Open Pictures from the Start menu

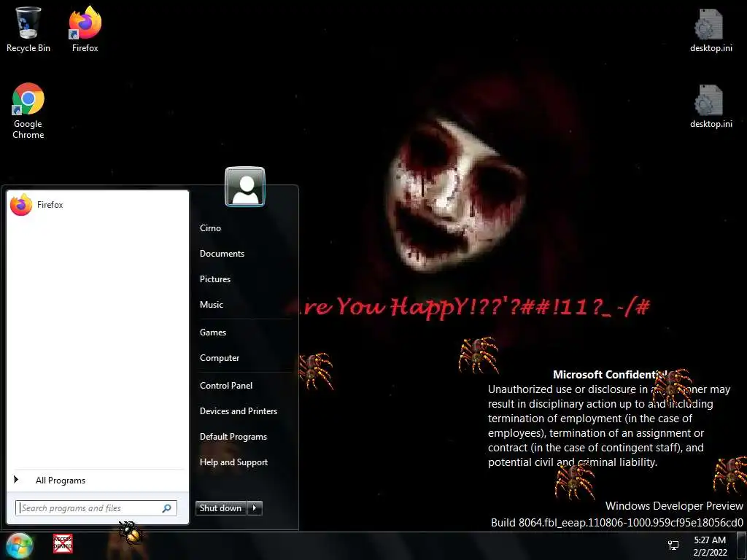point(215,279)
